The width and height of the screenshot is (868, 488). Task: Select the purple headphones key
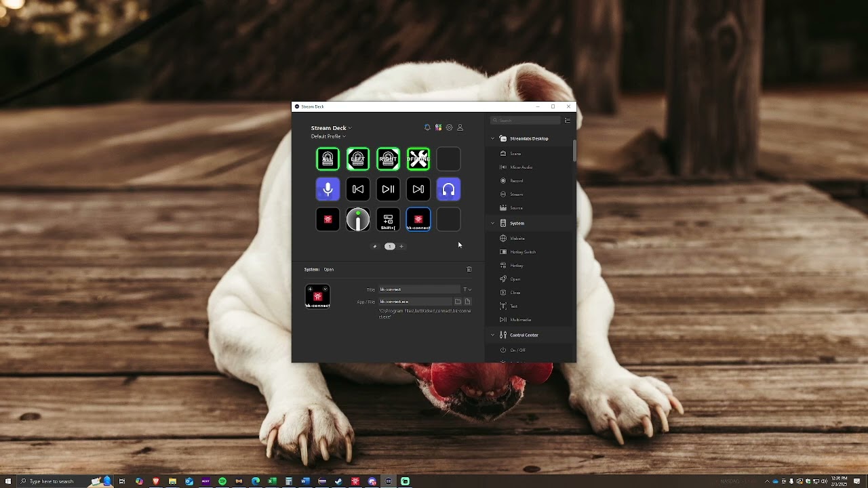pos(448,189)
